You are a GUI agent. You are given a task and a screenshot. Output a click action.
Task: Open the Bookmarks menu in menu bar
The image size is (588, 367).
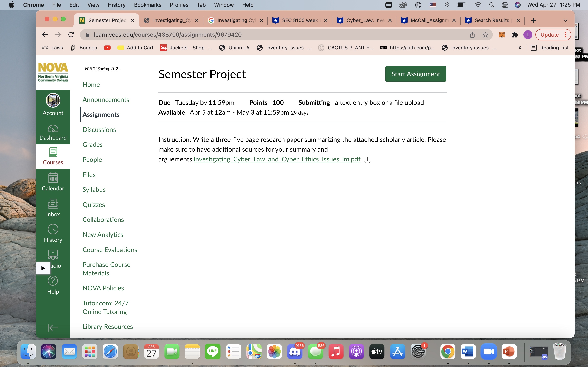[147, 5]
